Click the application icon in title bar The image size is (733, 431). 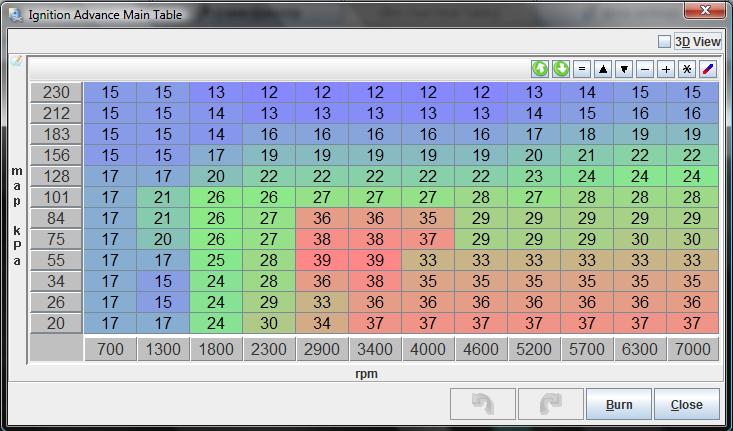16,14
